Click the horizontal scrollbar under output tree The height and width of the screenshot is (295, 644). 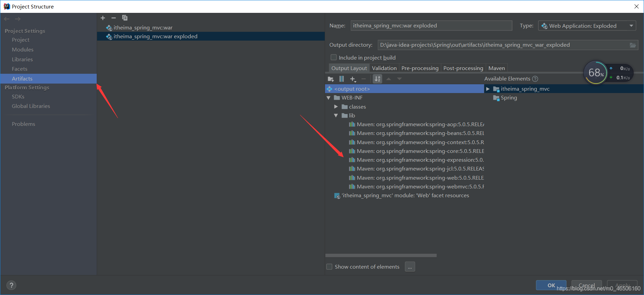pyautogui.click(x=381, y=255)
